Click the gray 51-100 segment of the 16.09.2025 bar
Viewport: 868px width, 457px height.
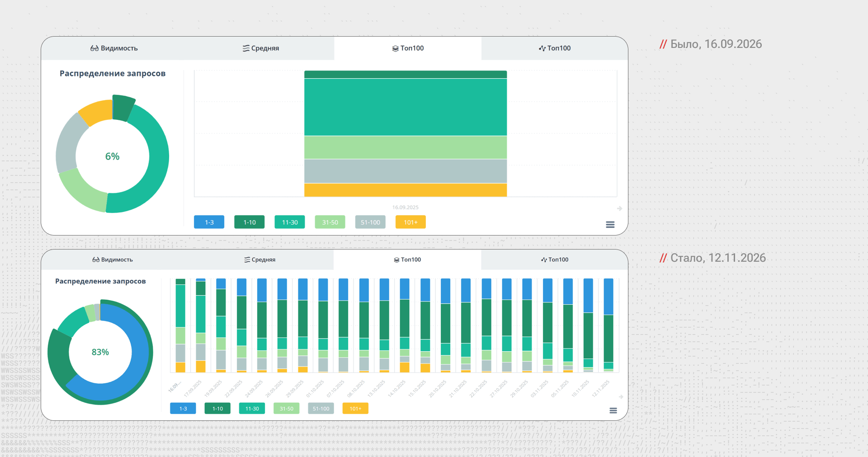[x=406, y=171]
